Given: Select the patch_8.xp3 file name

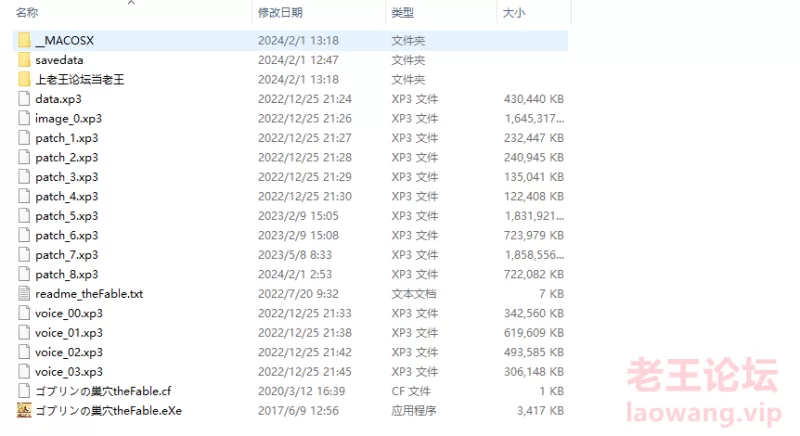Looking at the screenshot, I should [67, 274].
